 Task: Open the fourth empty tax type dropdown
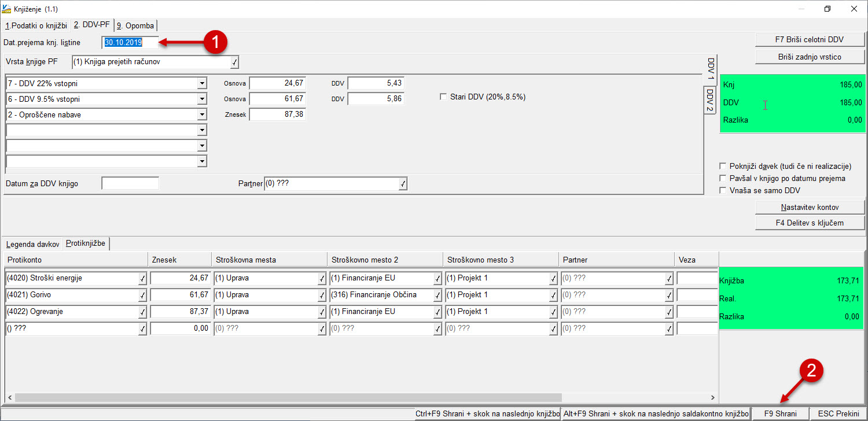201,130
